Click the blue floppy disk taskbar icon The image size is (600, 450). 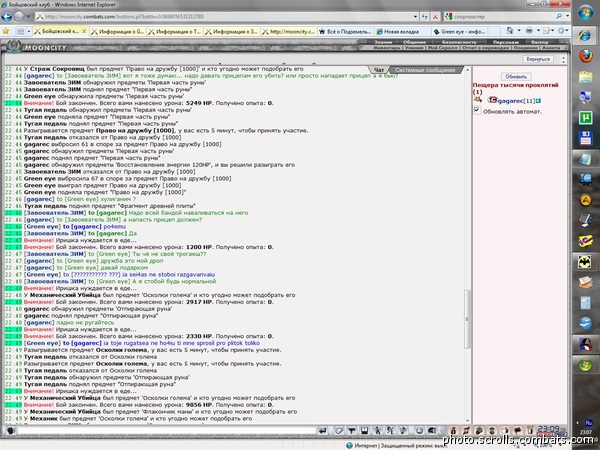585,138
